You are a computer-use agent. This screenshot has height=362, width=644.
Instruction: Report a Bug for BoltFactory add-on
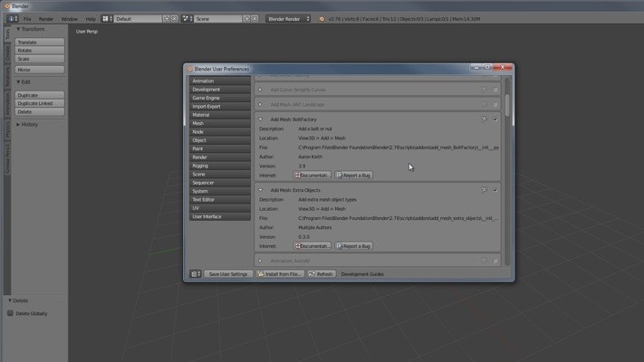tap(353, 176)
